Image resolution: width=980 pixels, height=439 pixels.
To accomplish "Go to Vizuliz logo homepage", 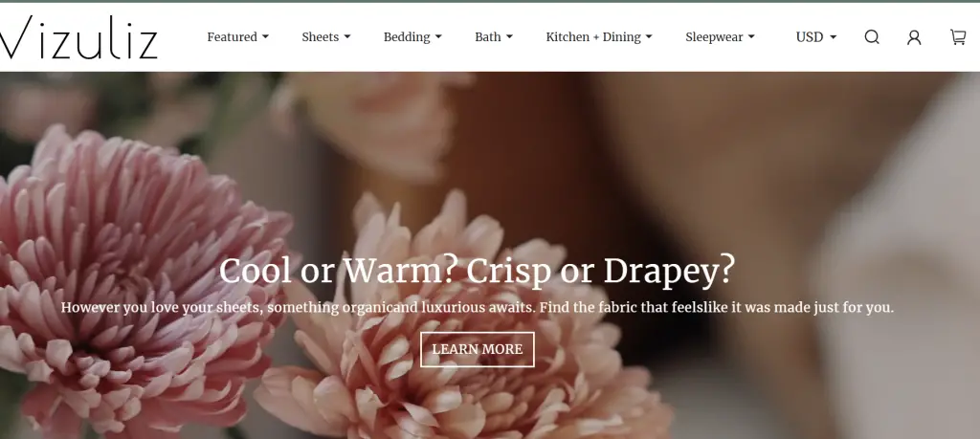I will (x=78, y=37).
